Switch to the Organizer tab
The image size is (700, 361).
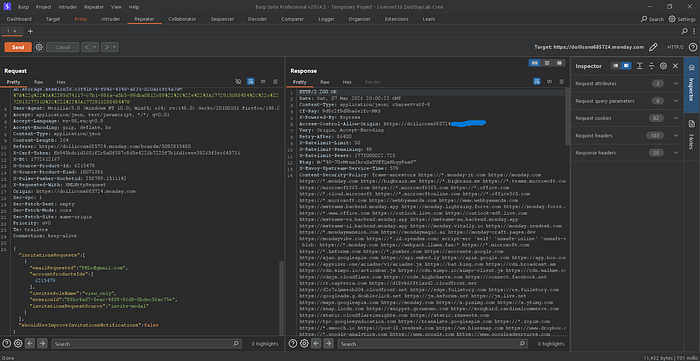359,19
